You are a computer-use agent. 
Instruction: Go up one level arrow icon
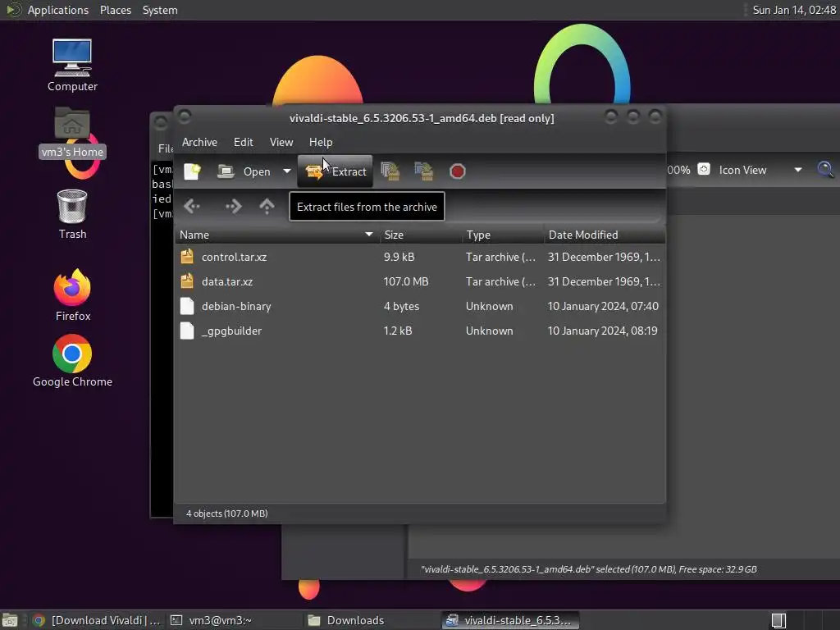[x=267, y=206]
